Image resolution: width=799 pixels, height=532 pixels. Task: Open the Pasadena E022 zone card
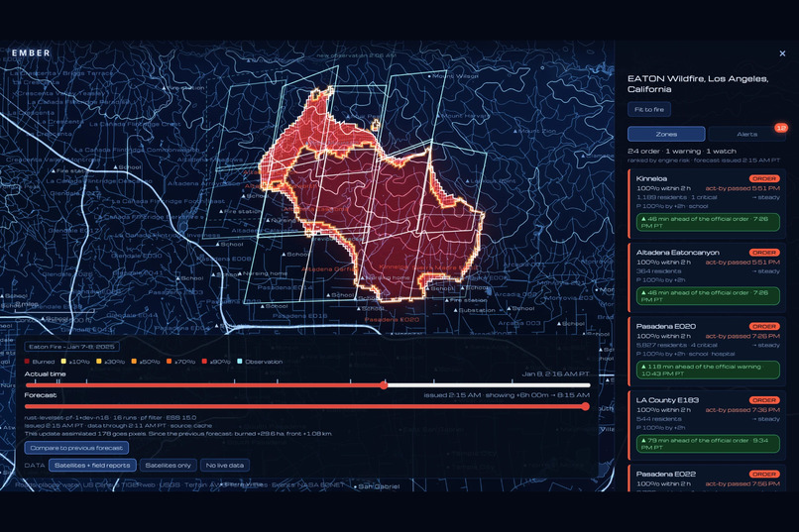(x=708, y=479)
